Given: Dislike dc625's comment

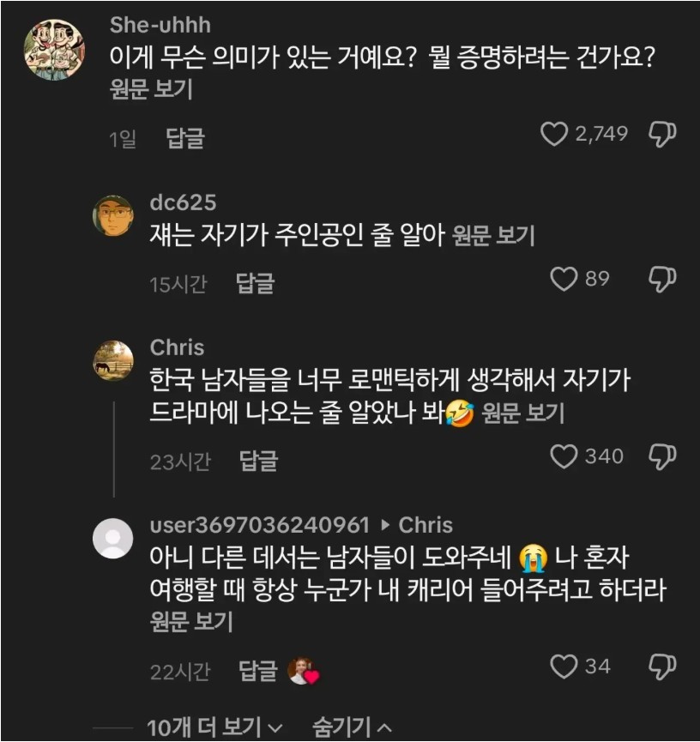Looking at the screenshot, I should 662,279.
